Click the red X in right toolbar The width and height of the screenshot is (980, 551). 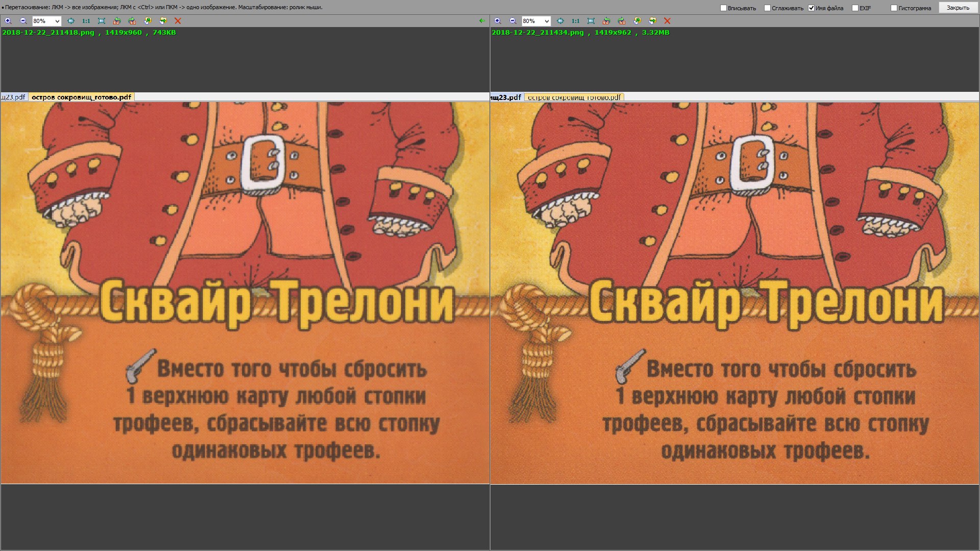[667, 21]
